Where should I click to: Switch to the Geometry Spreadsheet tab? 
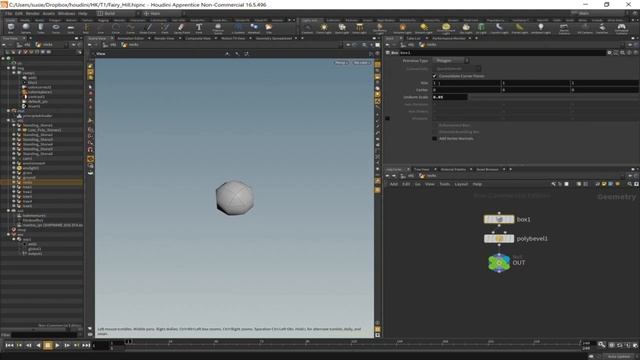pyautogui.click(x=273, y=38)
